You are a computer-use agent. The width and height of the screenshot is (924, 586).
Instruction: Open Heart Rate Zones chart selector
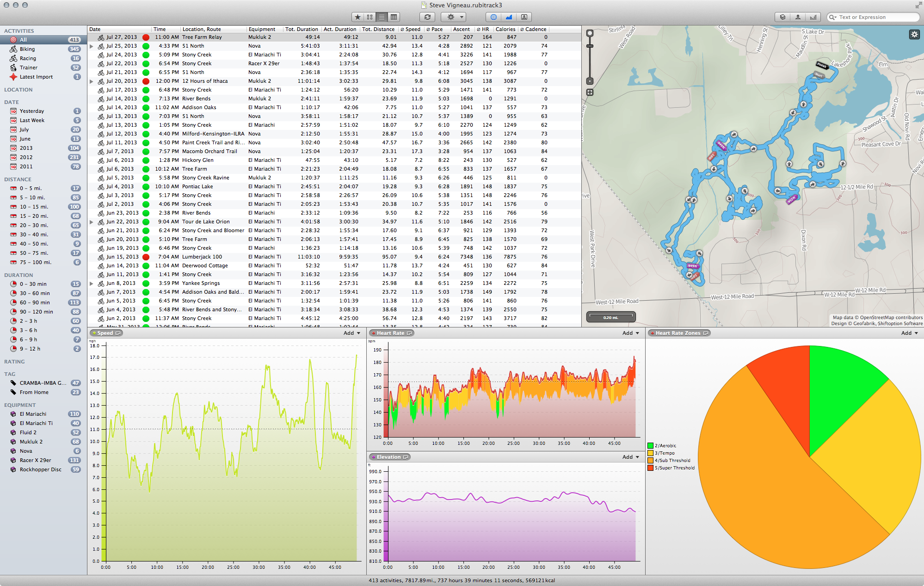coord(679,333)
